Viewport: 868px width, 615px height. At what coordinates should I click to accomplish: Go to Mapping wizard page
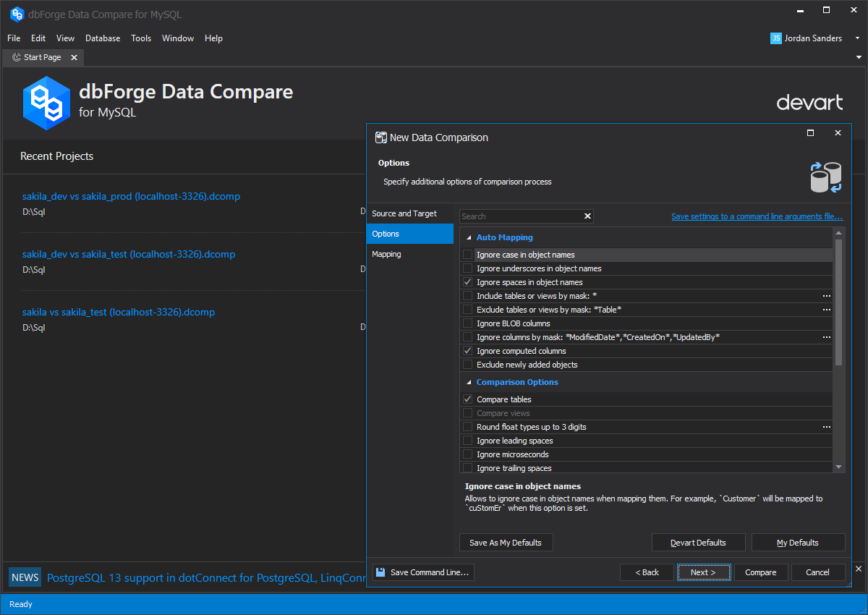pyautogui.click(x=409, y=254)
